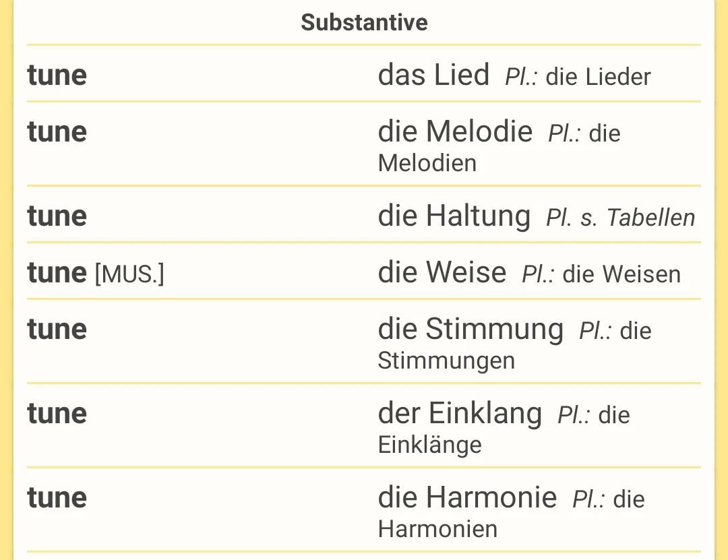Viewport: 728px width, 560px height.
Task: Click the plural word "Melodien"
Action: 427,163
